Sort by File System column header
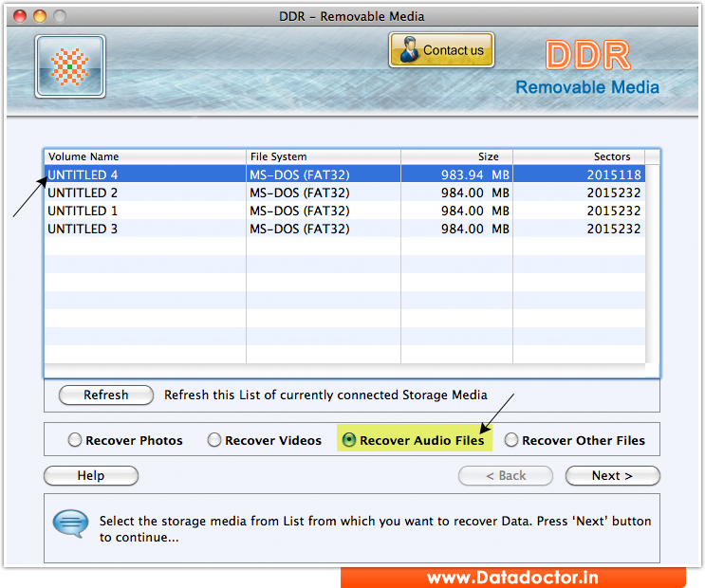Viewport: 705px width, 588px height. (x=324, y=156)
